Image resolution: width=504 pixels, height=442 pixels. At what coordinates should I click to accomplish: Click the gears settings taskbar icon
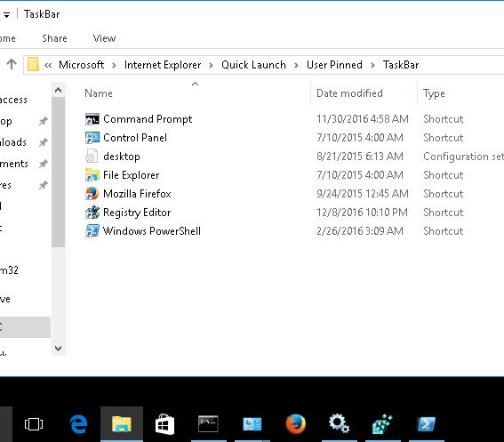pos(339,424)
